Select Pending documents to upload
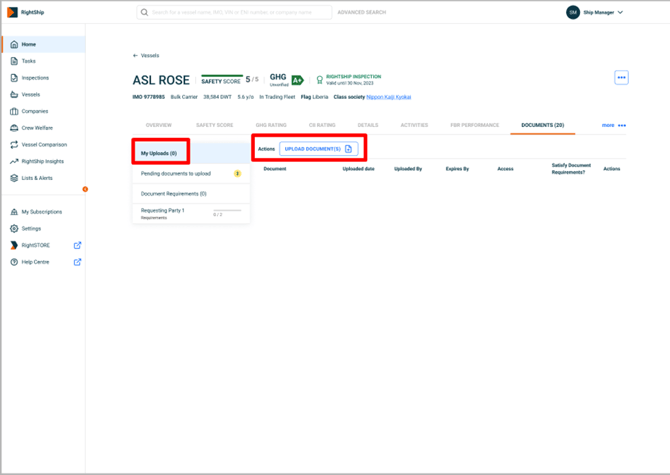Screen dimensions: 670x475 pyautogui.click(x=176, y=174)
